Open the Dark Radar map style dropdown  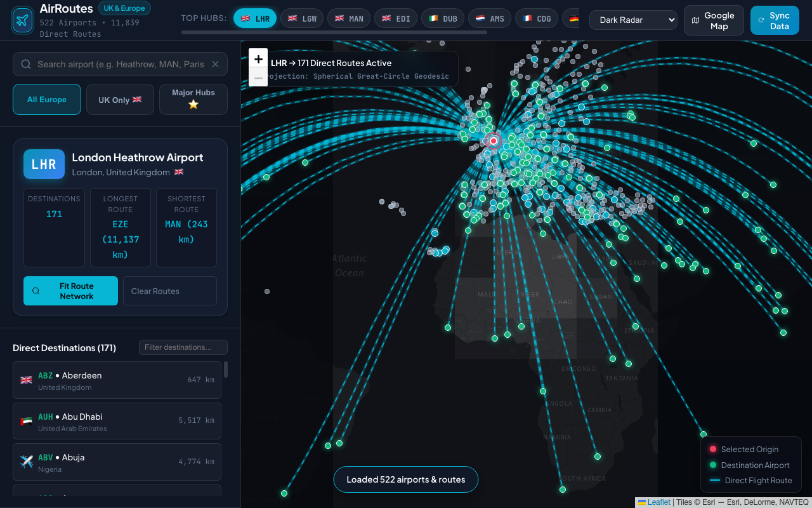coord(633,20)
